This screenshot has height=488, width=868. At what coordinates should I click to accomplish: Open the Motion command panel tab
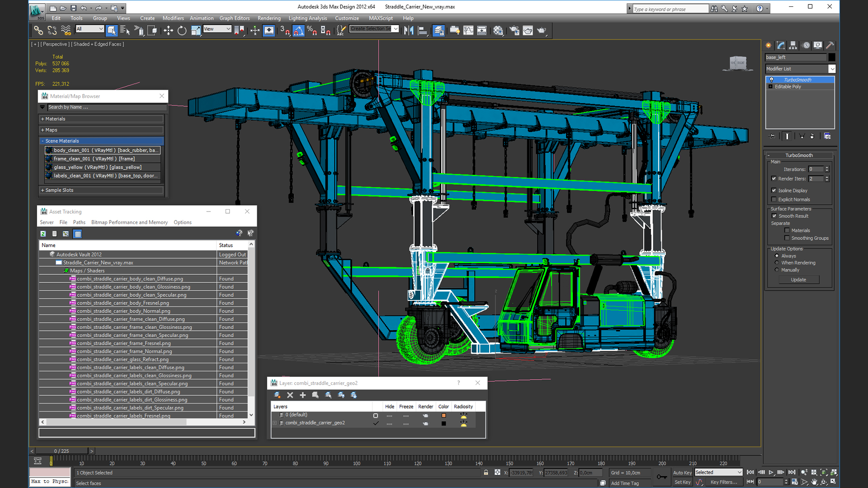click(806, 45)
